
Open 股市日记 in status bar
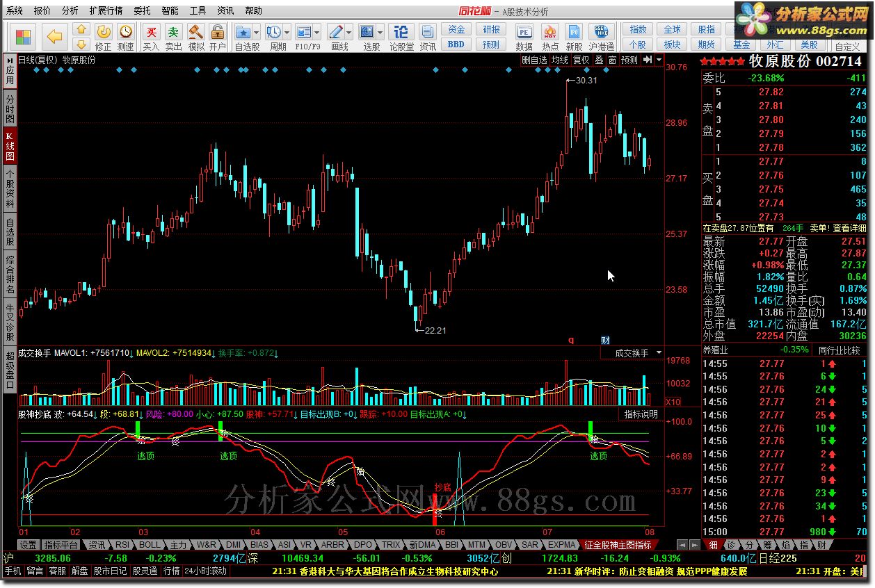click(110, 571)
